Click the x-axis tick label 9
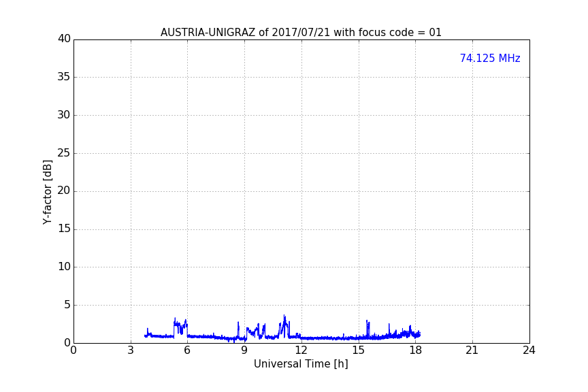The width and height of the screenshot is (588, 392). 244,350
